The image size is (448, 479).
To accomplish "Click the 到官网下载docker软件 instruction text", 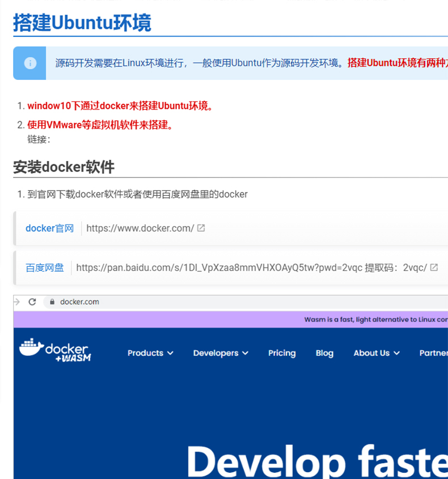I will tap(137, 194).
